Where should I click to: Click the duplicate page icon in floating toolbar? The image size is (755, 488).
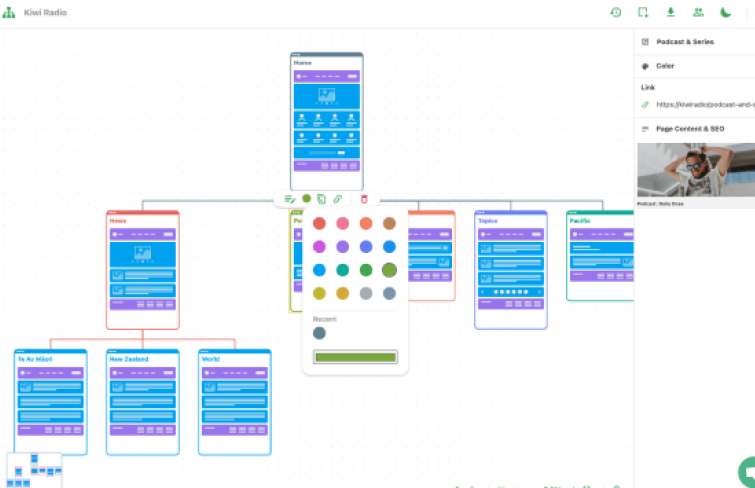(x=321, y=199)
